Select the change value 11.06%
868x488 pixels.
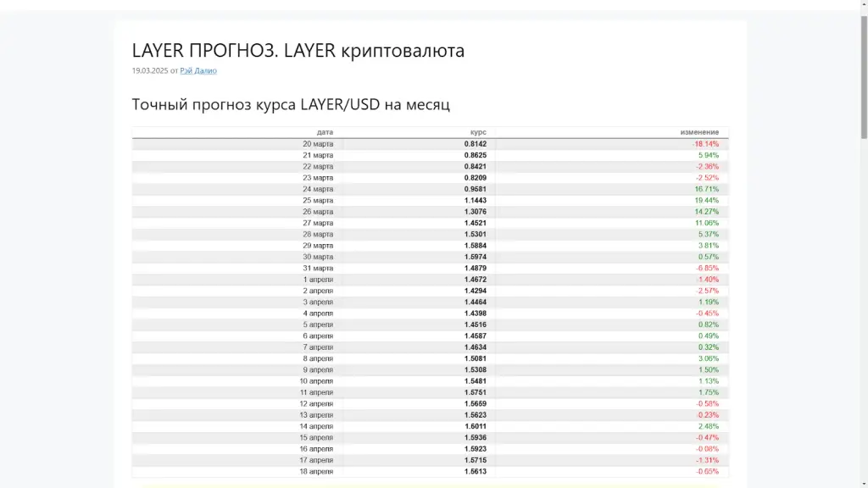[x=707, y=223]
